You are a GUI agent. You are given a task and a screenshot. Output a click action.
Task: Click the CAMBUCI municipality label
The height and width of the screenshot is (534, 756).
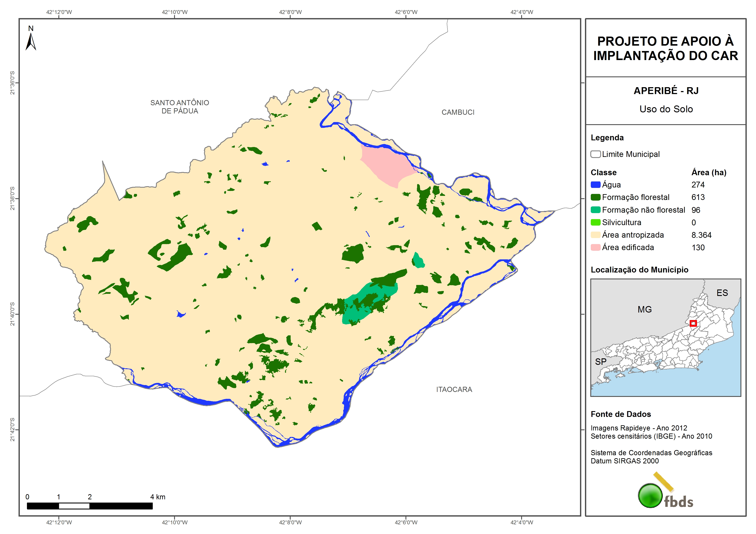(x=458, y=112)
